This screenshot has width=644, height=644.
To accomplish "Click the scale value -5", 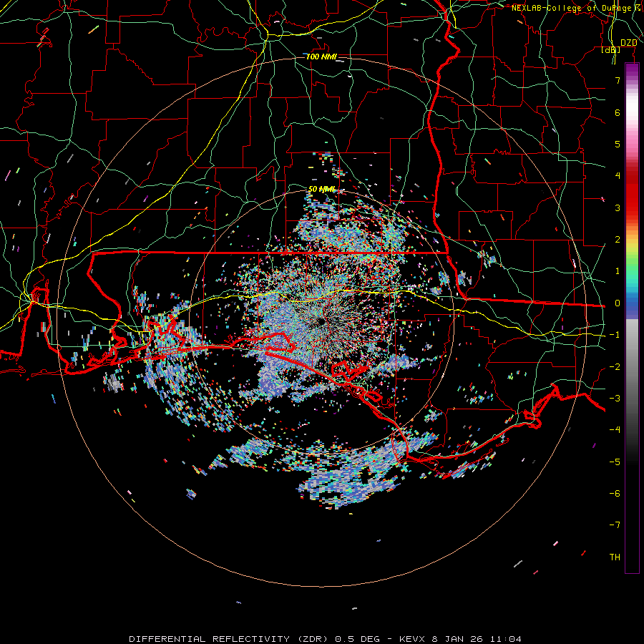I will click(x=615, y=462).
